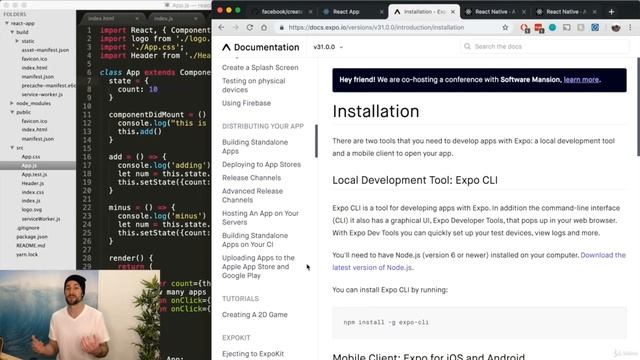Select the Installation browser tab
The width and height of the screenshot is (640, 360).
(424, 12)
